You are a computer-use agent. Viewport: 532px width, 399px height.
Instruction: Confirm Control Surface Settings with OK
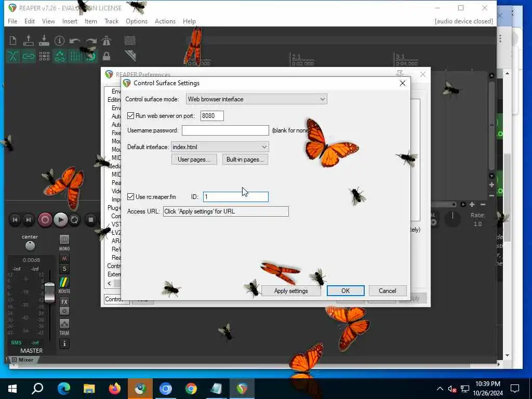(x=345, y=291)
